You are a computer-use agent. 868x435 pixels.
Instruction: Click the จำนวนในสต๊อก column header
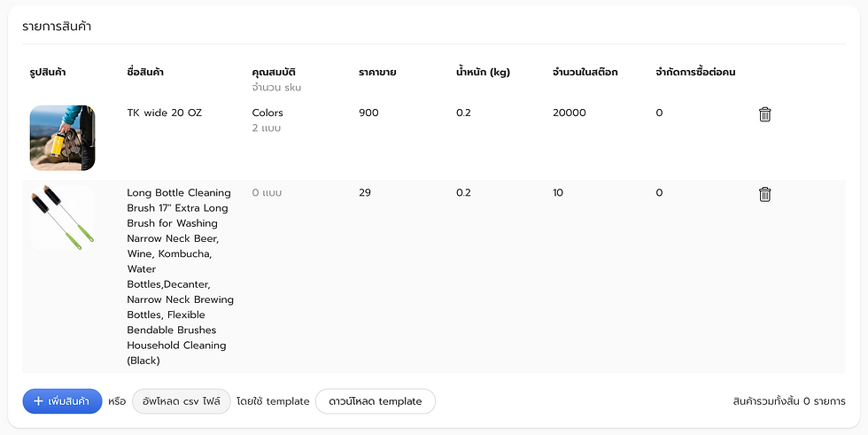pyautogui.click(x=585, y=73)
